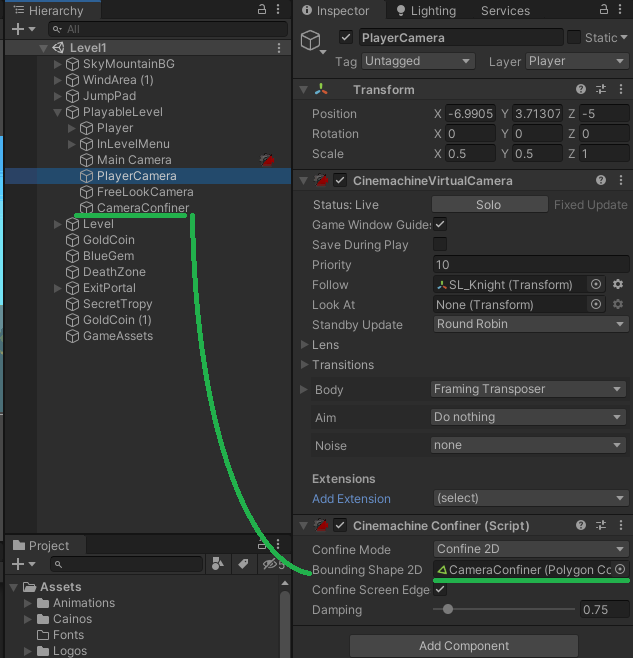Open Follow field gear settings
This screenshot has height=658, width=633.
click(618, 285)
